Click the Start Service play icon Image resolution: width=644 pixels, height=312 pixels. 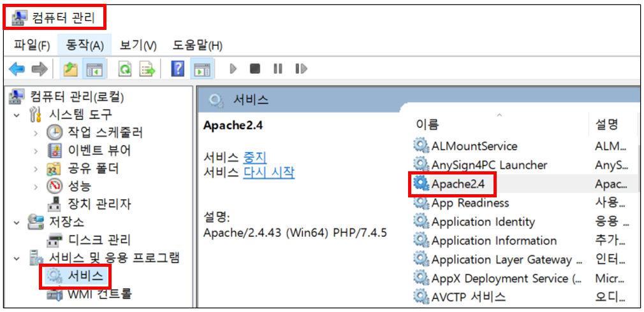click(233, 69)
